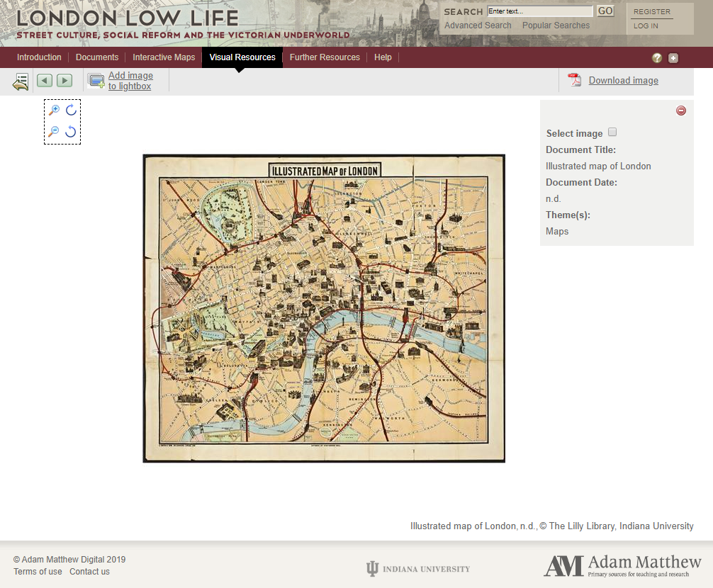Rotate the image clockwise

click(71, 110)
